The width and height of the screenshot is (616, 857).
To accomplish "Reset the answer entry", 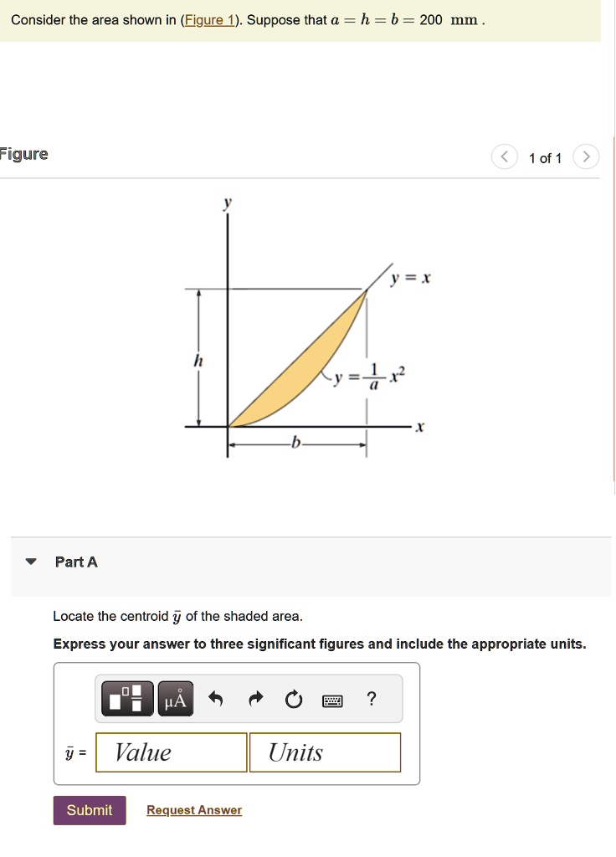I will coord(293,698).
